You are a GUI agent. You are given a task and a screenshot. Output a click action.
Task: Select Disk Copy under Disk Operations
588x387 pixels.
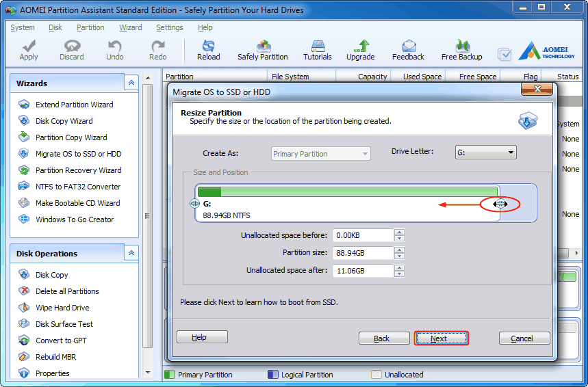[52, 275]
